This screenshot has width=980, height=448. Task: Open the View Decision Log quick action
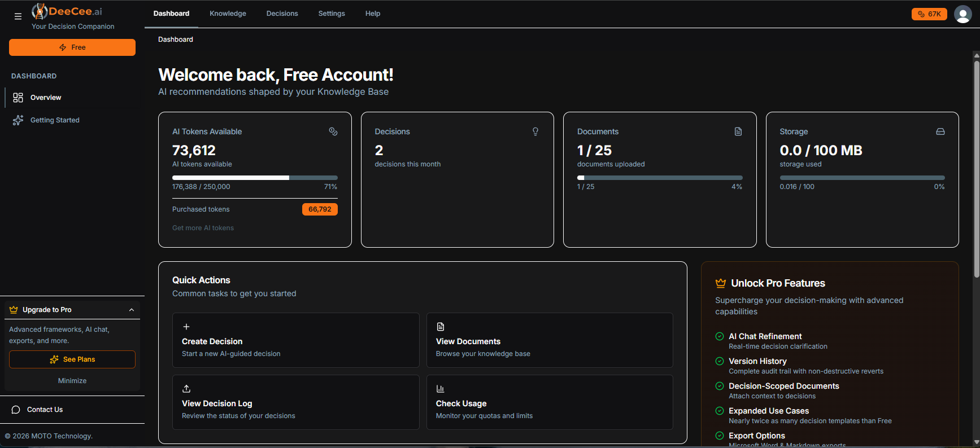pyautogui.click(x=296, y=402)
